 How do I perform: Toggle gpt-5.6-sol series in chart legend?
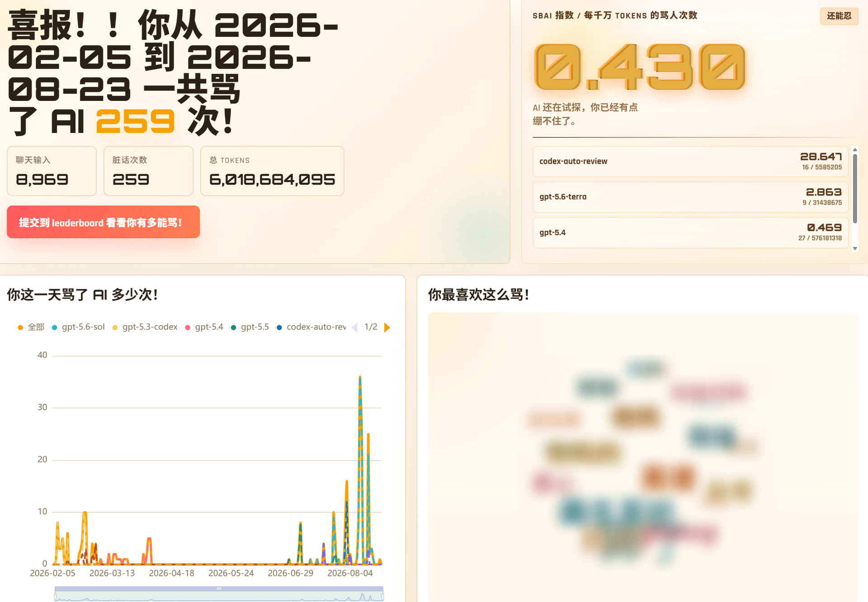click(78, 327)
